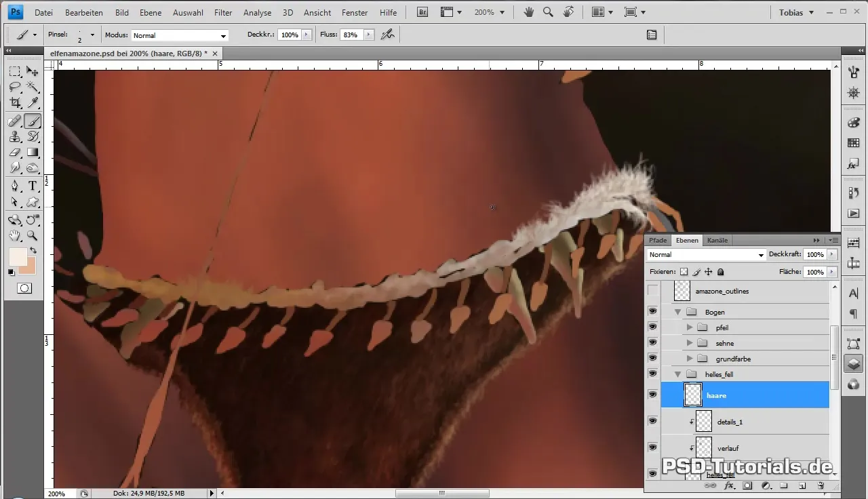Select the Custom Shape tool
Screen dimensions: 868x499
coord(33,202)
